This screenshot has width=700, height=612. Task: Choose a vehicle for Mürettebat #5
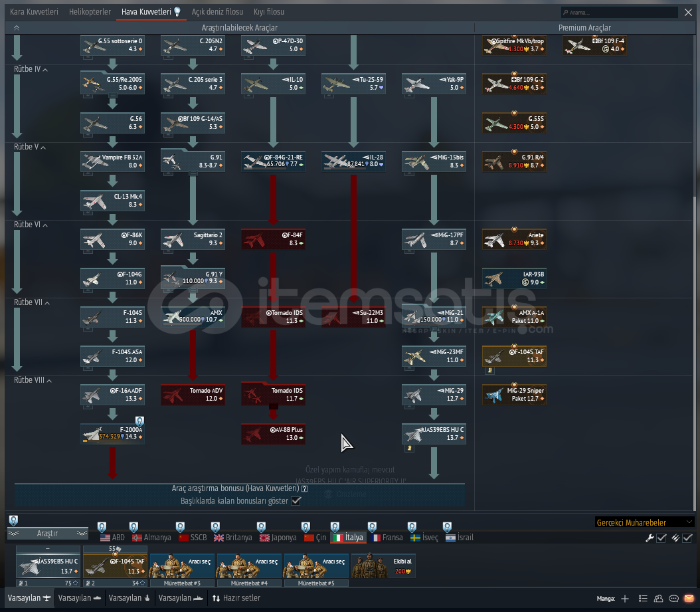(x=316, y=566)
